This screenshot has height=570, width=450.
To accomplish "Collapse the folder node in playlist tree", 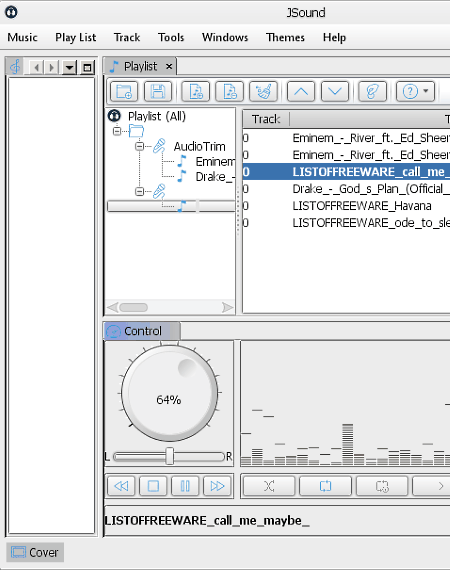I will 117,131.
